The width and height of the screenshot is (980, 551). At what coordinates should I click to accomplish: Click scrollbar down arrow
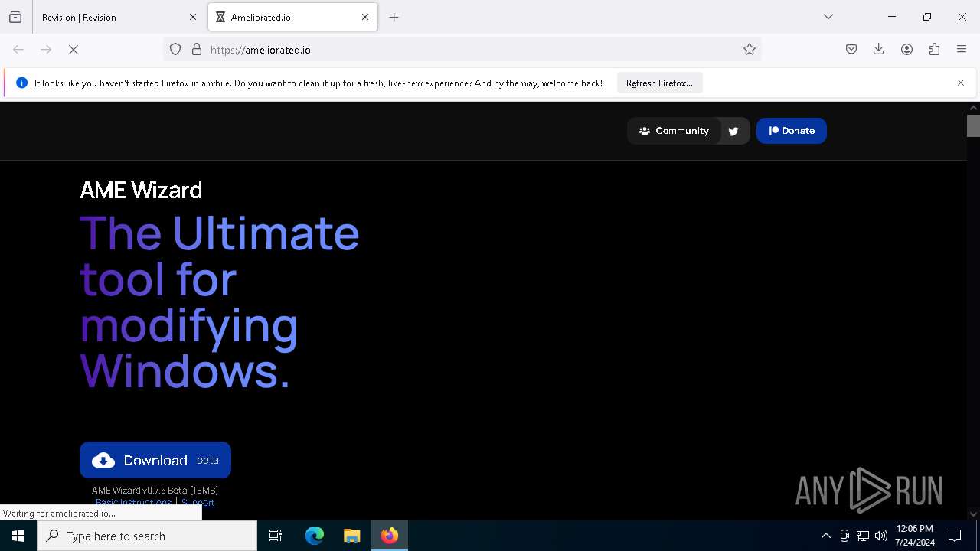pos(973,514)
